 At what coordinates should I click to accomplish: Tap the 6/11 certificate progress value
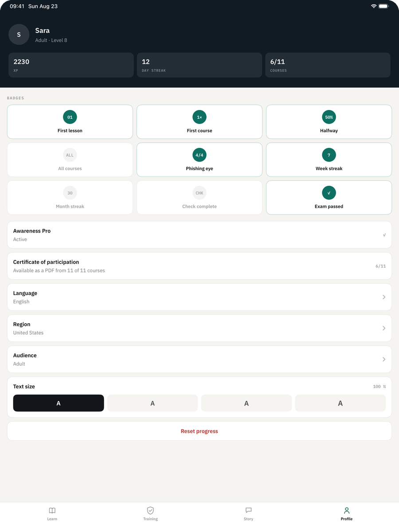pos(380,266)
